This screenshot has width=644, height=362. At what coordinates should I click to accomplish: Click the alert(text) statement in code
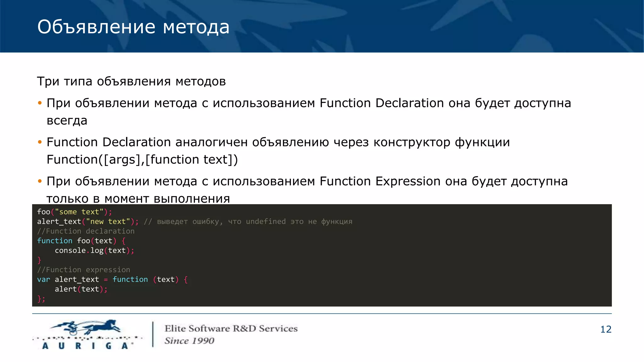tap(81, 289)
